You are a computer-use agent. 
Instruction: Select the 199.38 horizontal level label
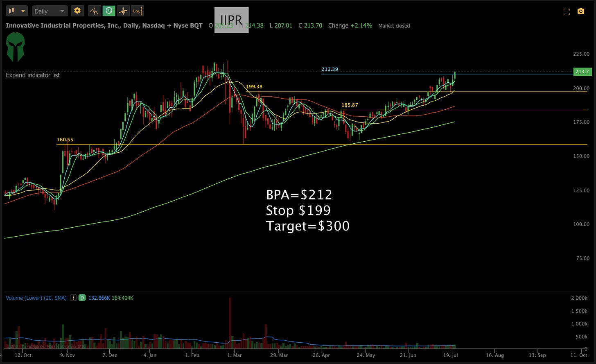point(254,87)
